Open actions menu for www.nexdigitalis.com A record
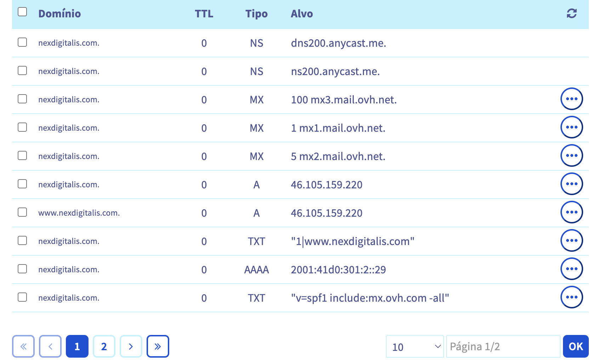Viewport: 592px width, 364px height. (x=571, y=212)
